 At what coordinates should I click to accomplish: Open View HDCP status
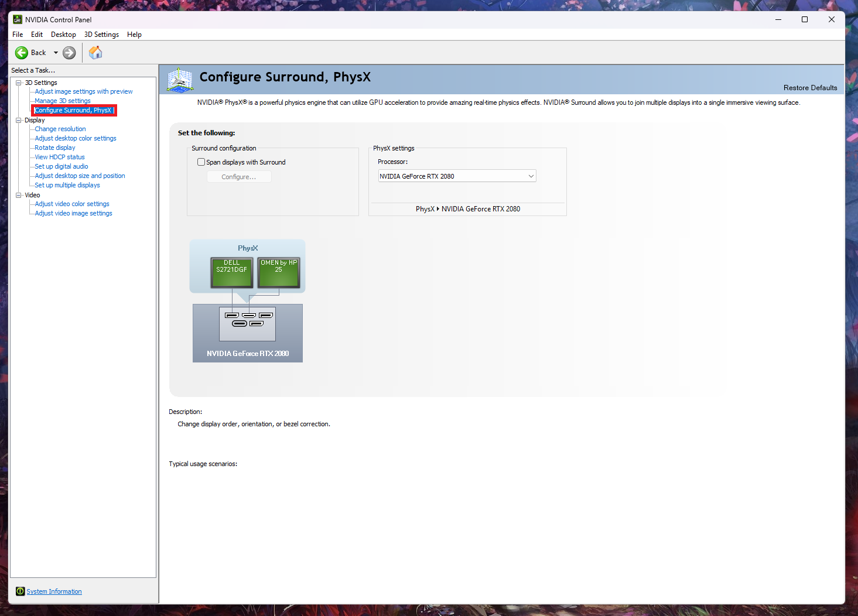(x=60, y=157)
